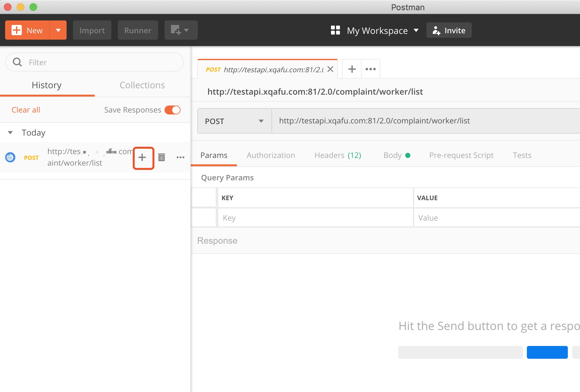This screenshot has width=580, height=392.
Task: Switch to the History tab
Action: tap(47, 85)
